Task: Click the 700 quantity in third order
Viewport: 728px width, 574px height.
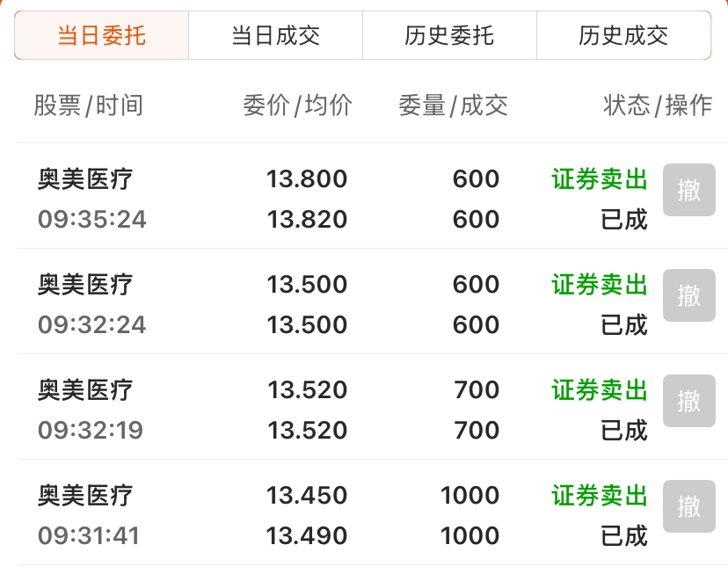Action: click(x=477, y=390)
